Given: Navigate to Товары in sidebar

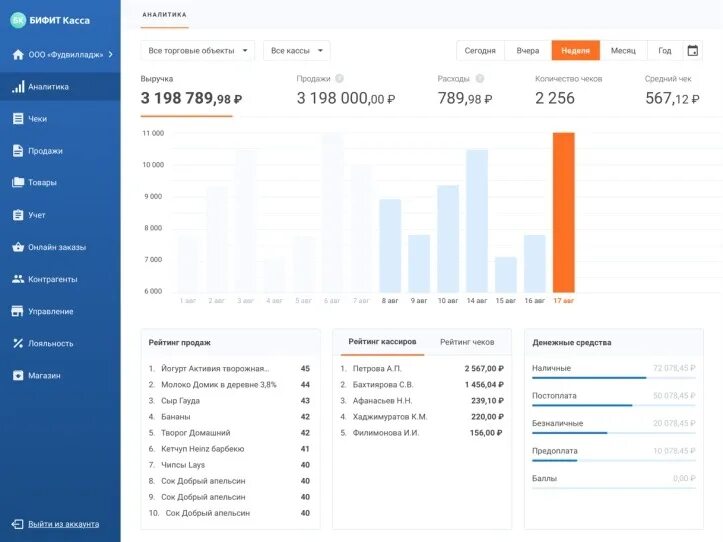Looking at the screenshot, I should pyautogui.click(x=60, y=183).
